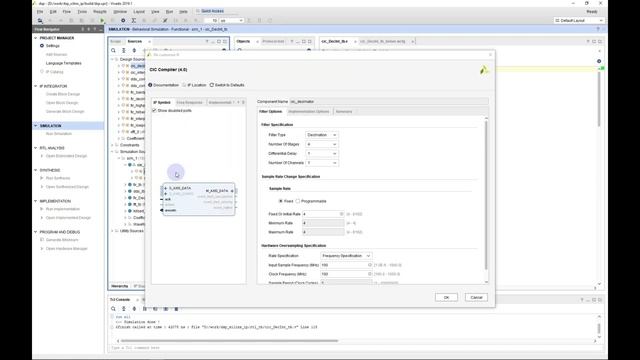640x360 pixels.
Task: Collapse the SYNTHESIS section
Action: [36, 170]
